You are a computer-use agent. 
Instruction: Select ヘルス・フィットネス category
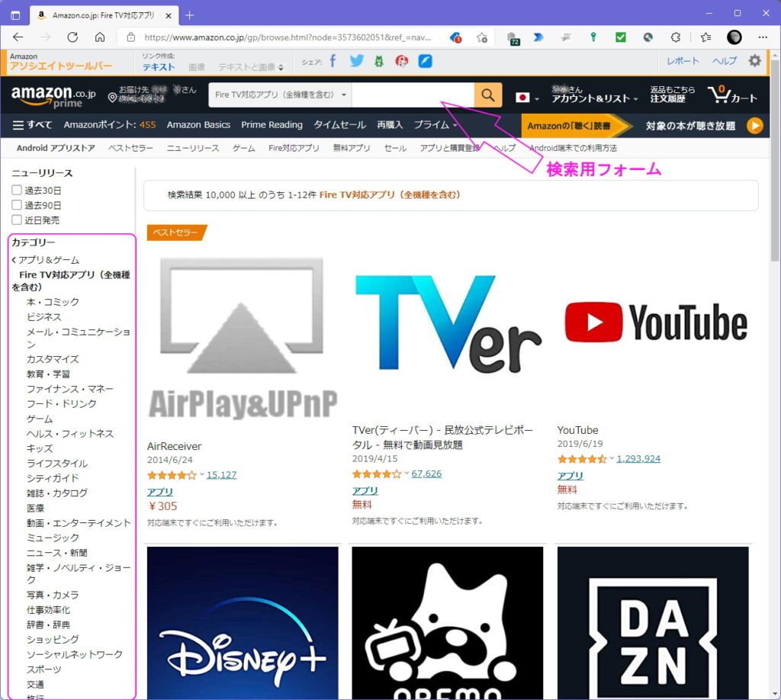pyautogui.click(x=70, y=434)
